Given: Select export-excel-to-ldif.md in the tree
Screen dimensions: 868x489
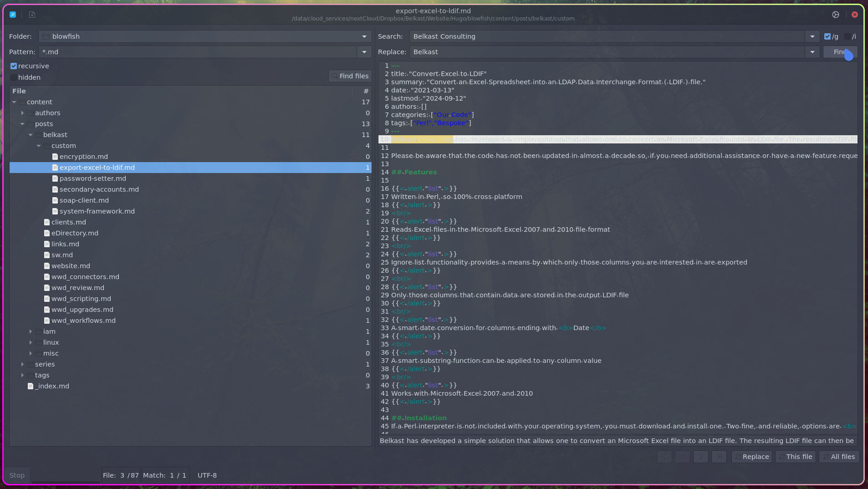Looking at the screenshot, I should (190, 168).
